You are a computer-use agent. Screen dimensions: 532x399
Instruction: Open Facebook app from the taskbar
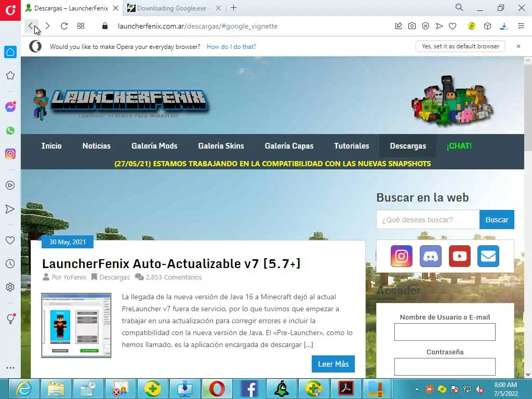pos(249,389)
